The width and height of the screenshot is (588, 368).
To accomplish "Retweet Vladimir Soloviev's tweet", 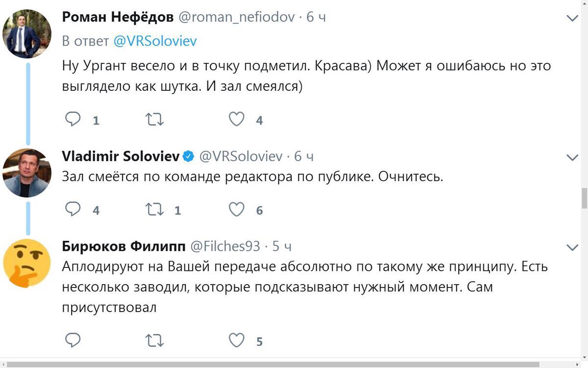I will pyautogui.click(x=155, y=210).
